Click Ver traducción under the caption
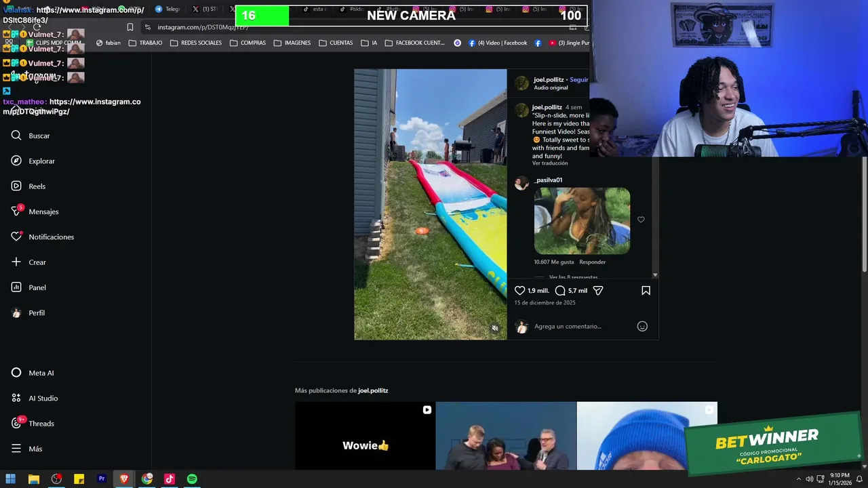 coord(550,163)
